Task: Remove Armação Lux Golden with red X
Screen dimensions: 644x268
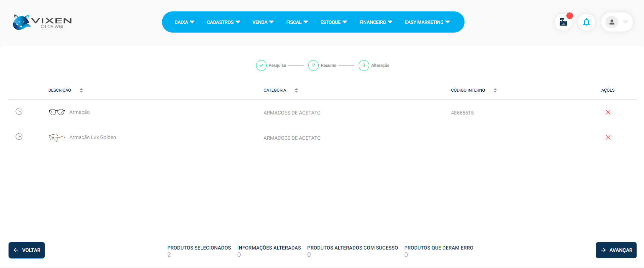Action: 608,138
